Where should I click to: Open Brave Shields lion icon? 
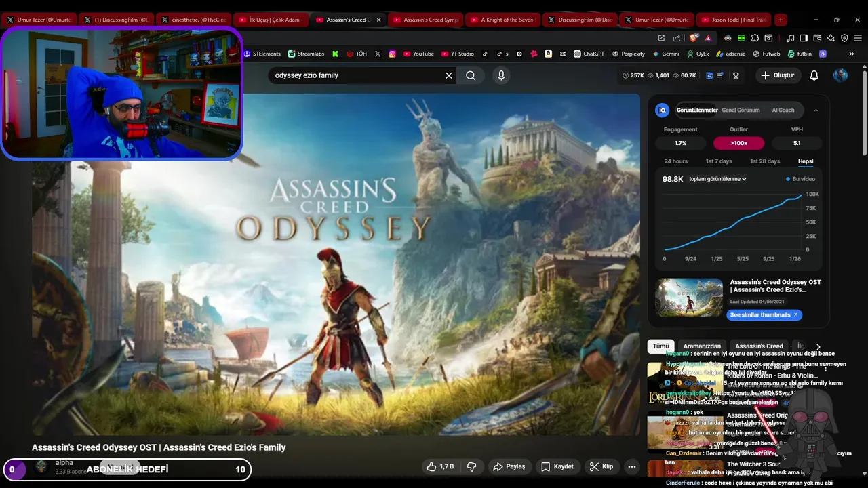pos(694,38)
